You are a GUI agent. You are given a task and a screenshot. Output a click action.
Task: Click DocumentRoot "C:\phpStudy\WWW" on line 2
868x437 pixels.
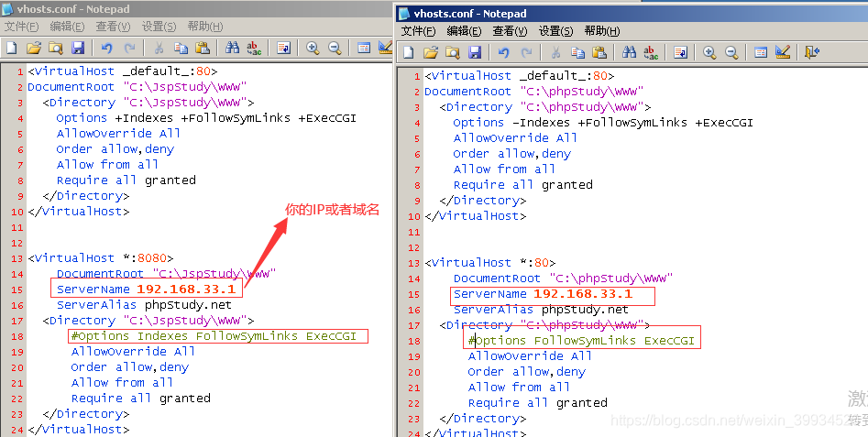pyautogui.click(x=533, y=92)
